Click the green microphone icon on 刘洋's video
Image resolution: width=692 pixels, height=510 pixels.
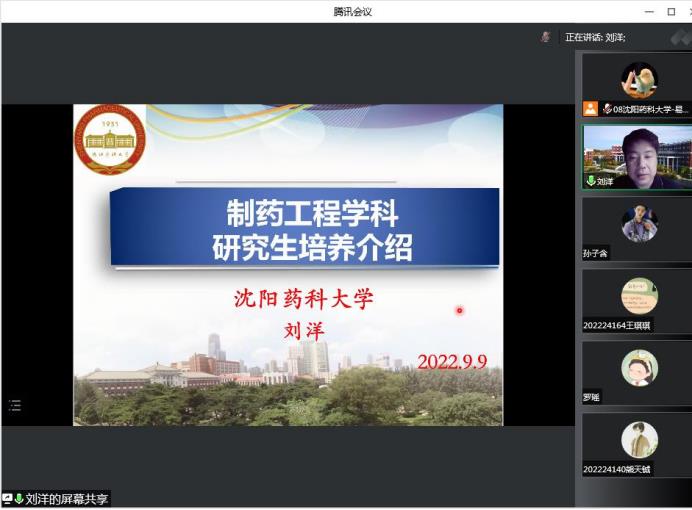tap(591, 181)
